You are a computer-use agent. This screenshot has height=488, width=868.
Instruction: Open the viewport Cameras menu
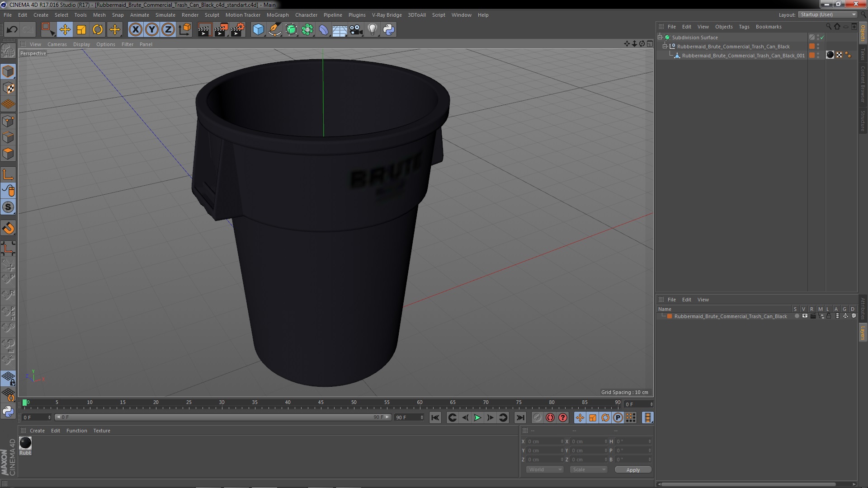(57, 44)
